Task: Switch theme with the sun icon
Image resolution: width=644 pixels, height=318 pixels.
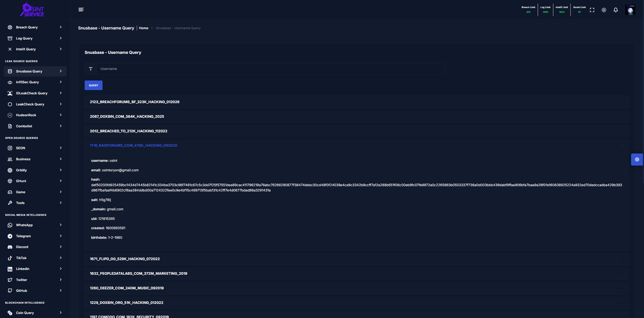Action: coord(604,10)
